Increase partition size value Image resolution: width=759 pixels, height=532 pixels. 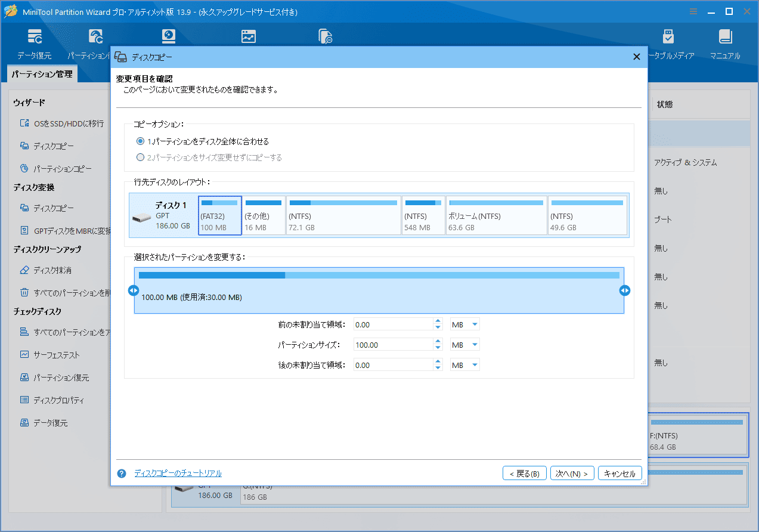coord(438,342)
